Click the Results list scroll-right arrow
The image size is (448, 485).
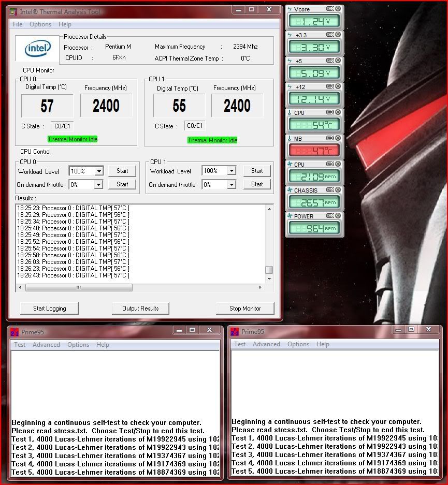[260, 288]
